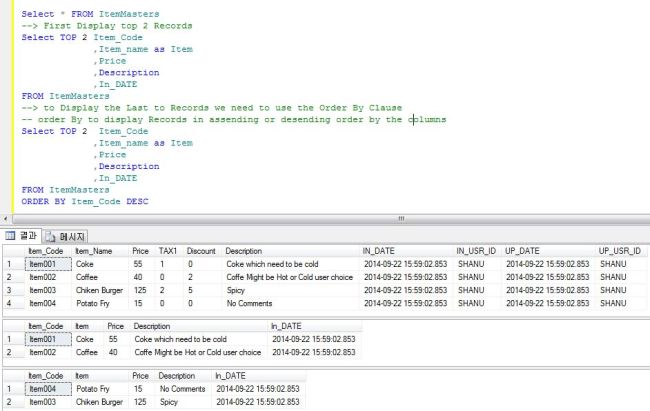Select the Item003 cell in the first result grid

coord(48,290)
